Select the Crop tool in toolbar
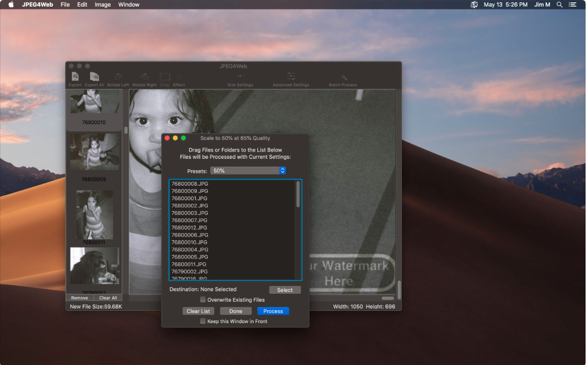588x365 pixels. (165, 79)
